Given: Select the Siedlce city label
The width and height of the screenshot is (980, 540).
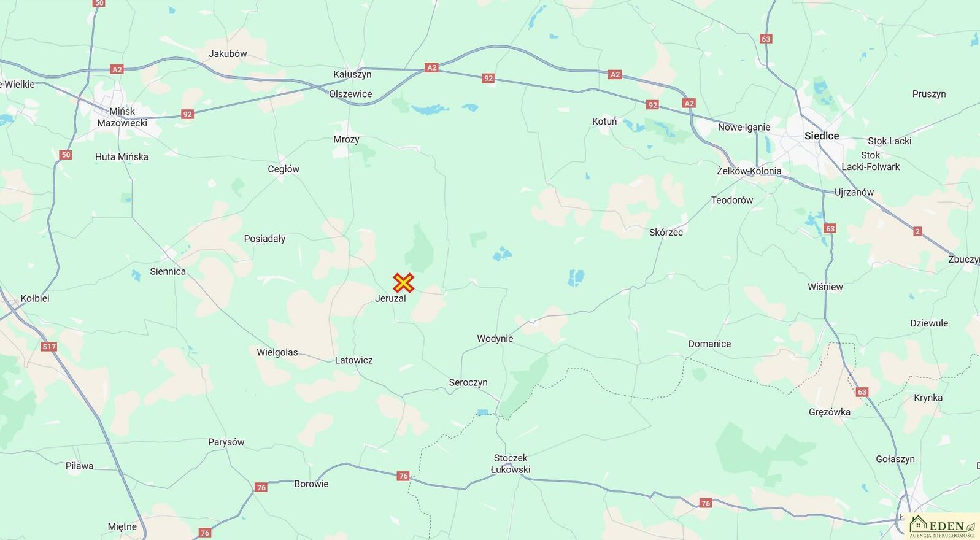Looking at the screenshot, I should point(822,136).
